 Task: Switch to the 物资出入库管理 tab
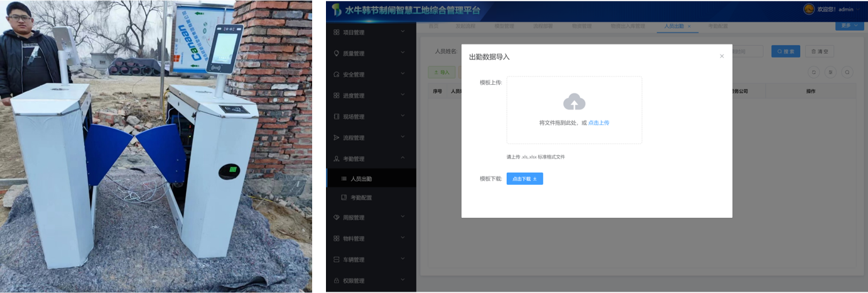[627, 26]
